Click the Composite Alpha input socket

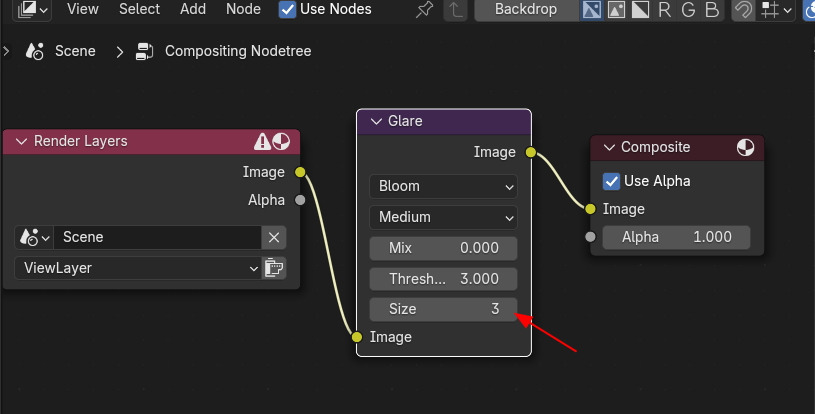point(590,237)
